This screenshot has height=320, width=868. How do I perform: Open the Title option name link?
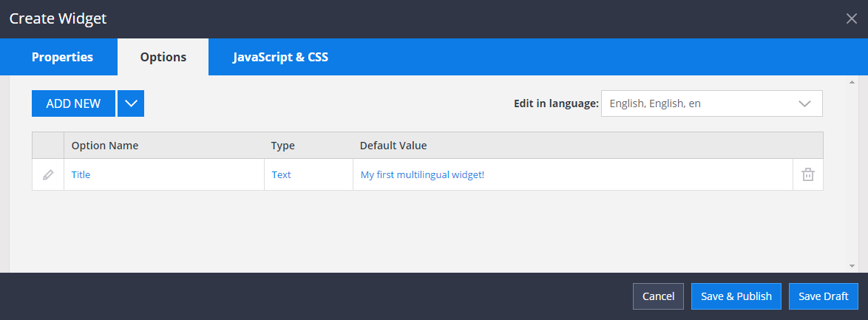[x=81, y=175]
